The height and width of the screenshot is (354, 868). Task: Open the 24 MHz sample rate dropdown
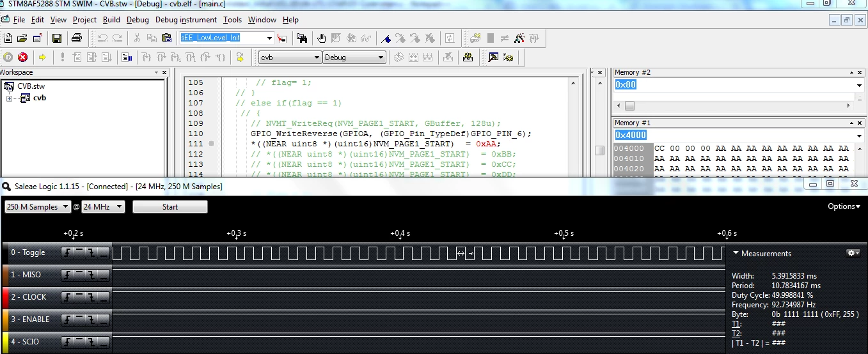tap(103, 207)
